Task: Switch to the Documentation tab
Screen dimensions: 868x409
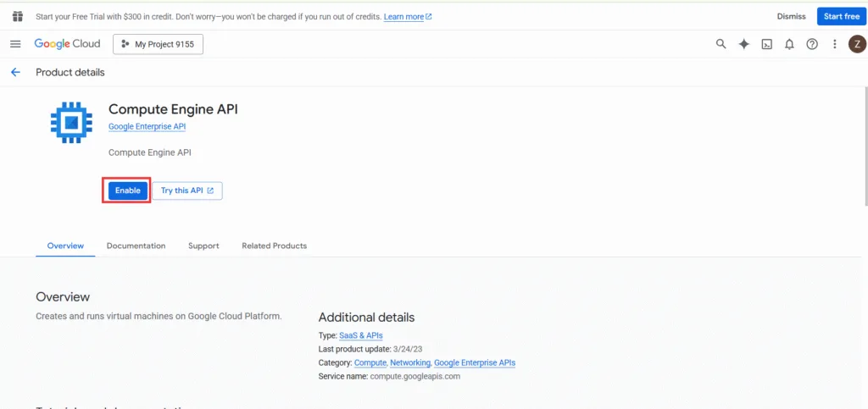Action: click(136, 246)
